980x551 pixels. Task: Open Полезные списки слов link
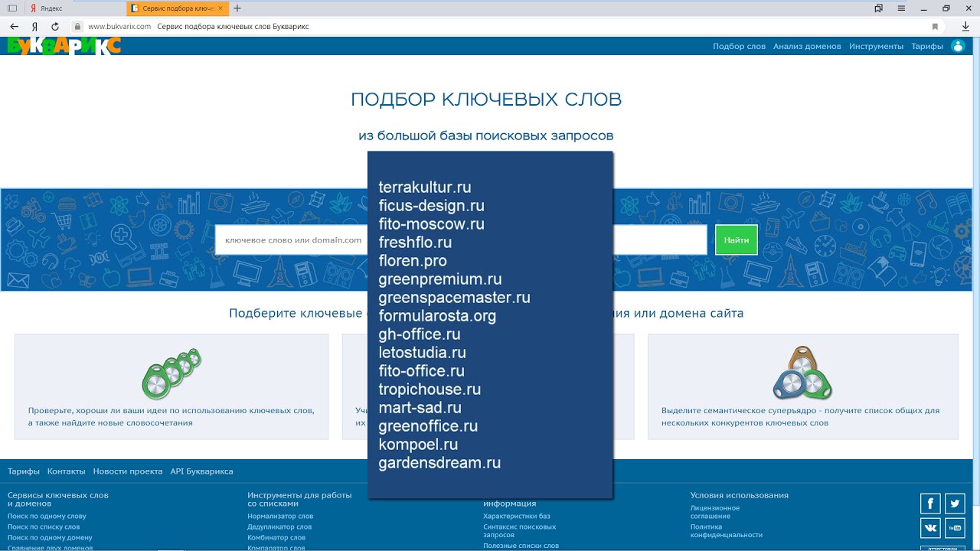click(x=521, y=546)
